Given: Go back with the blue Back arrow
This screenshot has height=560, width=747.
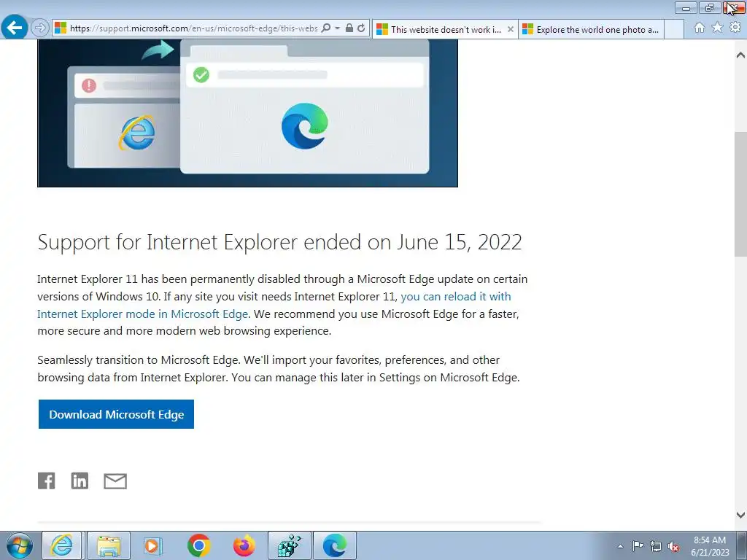Looking at the screenshot, I should [x=15, y=28].
